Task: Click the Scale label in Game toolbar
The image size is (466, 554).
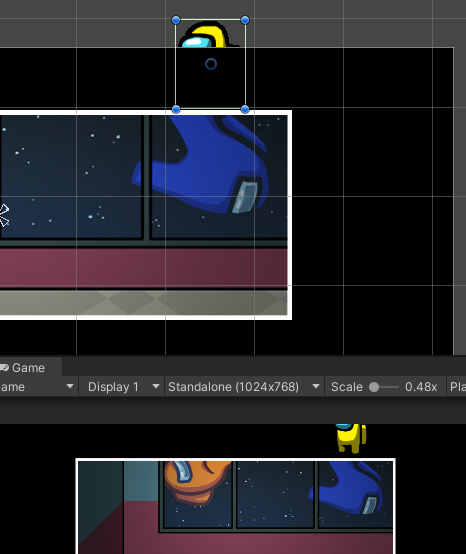Action: click(347, 387)
